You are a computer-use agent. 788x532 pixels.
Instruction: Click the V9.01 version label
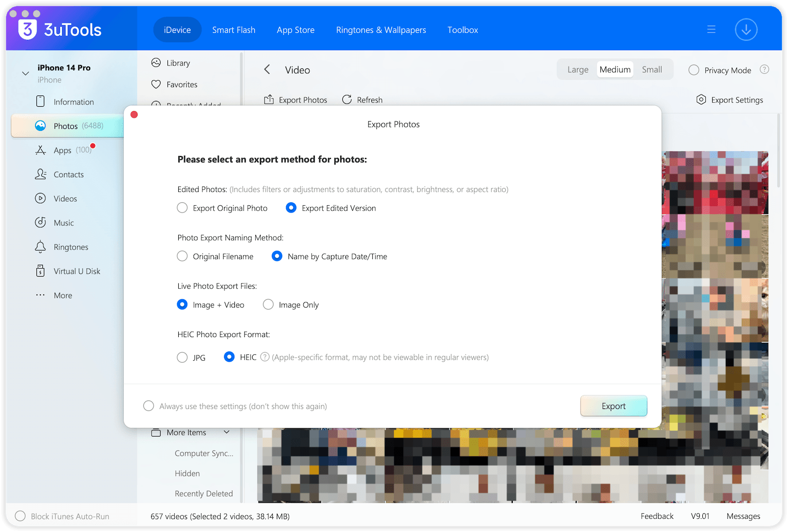tap(700, 516)
